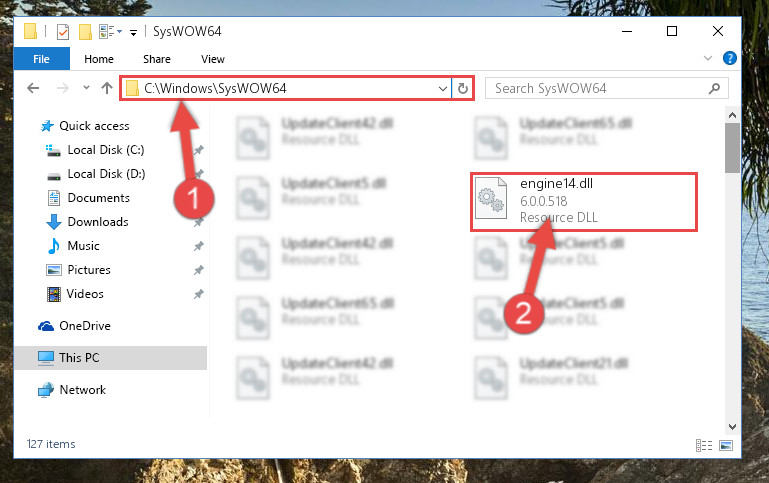The image size is (769, 483).
Task: Switch to large thumbnails view icon
Action: point(726,445)
